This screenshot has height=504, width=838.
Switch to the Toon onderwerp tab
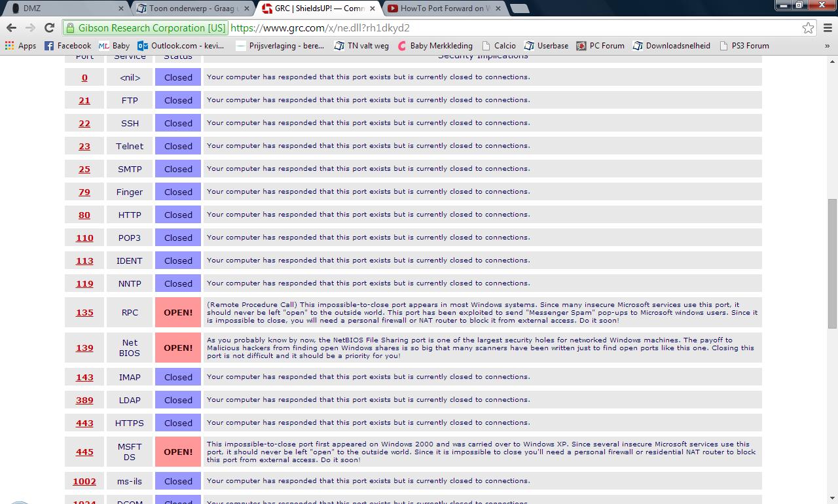(190, 9)
